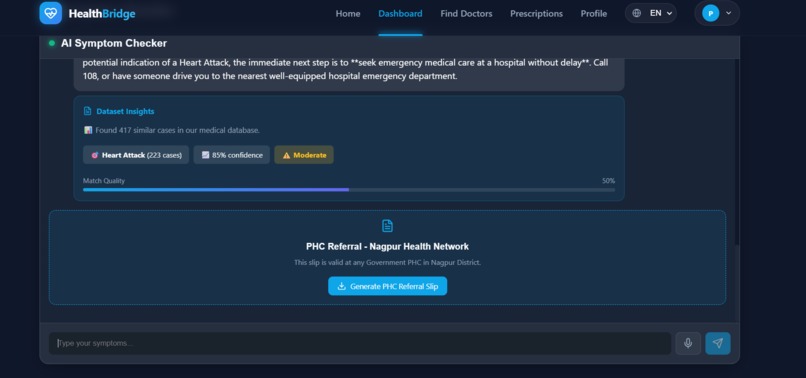This screenshot has width=806, height=378.
Task: Open the Profile nav item
Action: (594, 14)
